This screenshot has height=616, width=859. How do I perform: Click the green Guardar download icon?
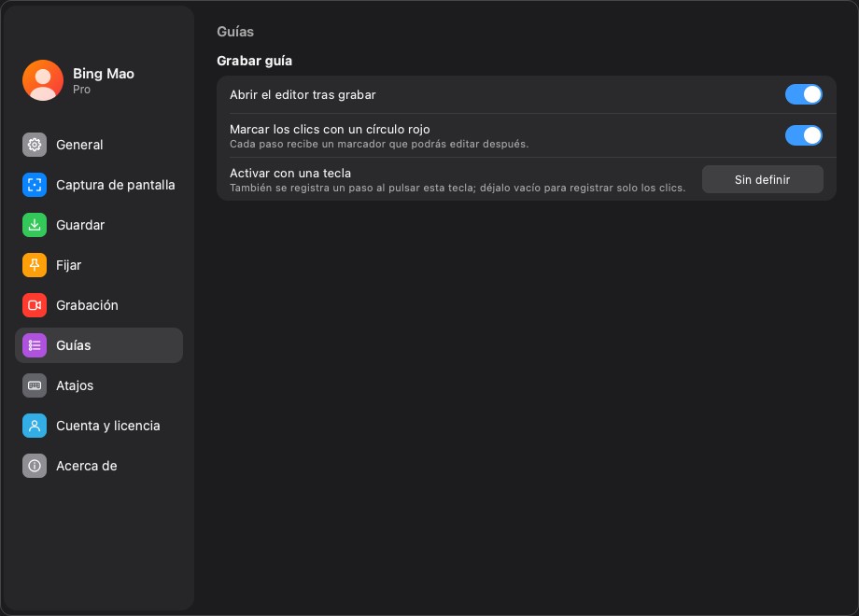pyautogui.click(x=35, y=225)
